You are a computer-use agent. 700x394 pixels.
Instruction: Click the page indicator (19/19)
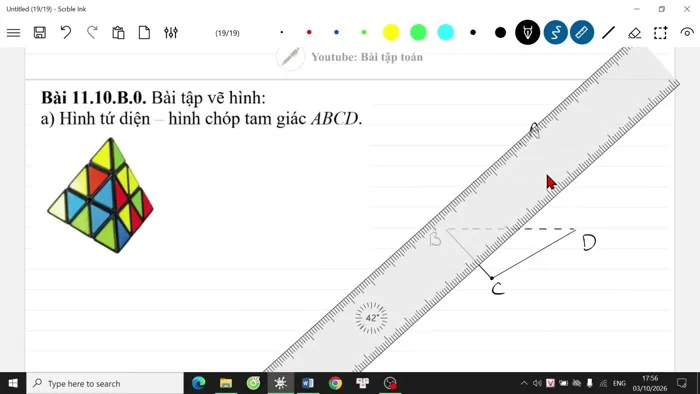(227, 33)
